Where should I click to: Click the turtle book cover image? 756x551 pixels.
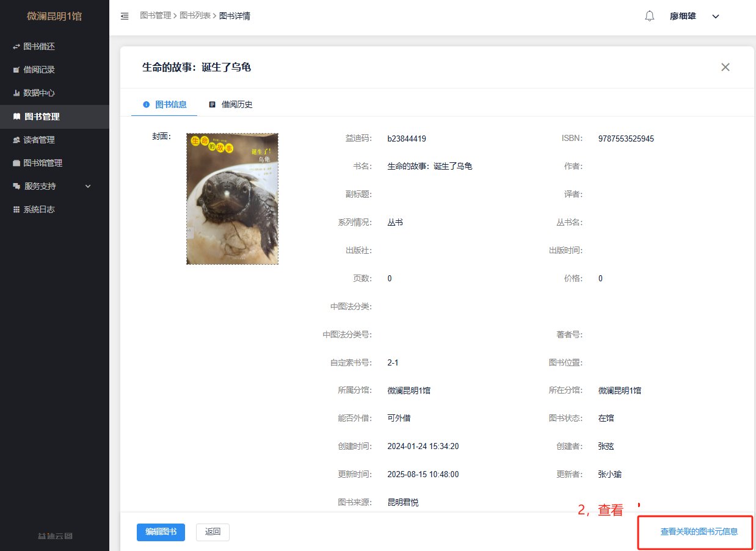point(232,199)
